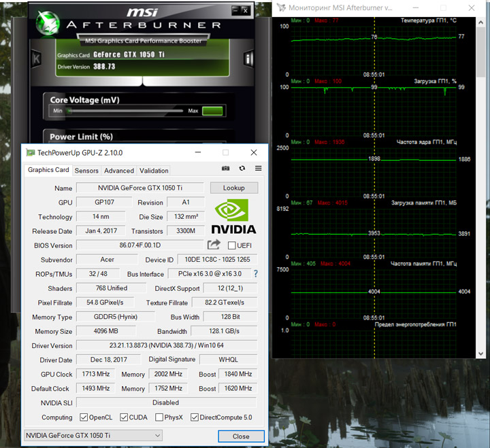Click the GPU core clock graph

(374, 172)
